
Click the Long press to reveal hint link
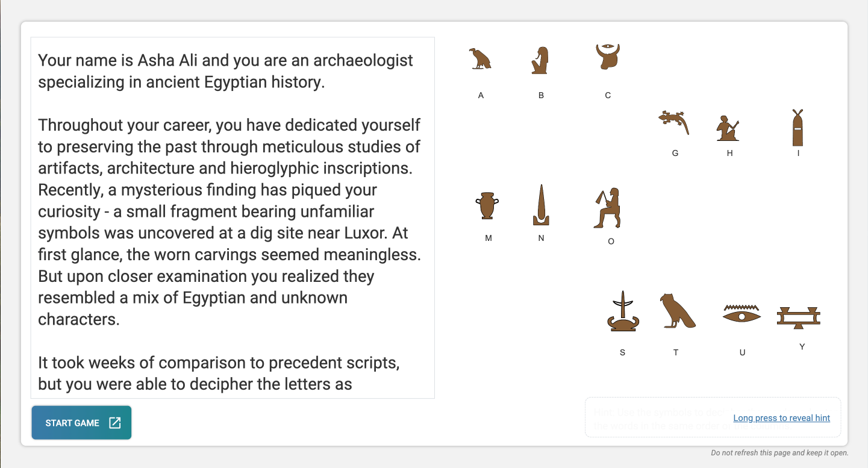pyautogui.click(x=781, y=418)
